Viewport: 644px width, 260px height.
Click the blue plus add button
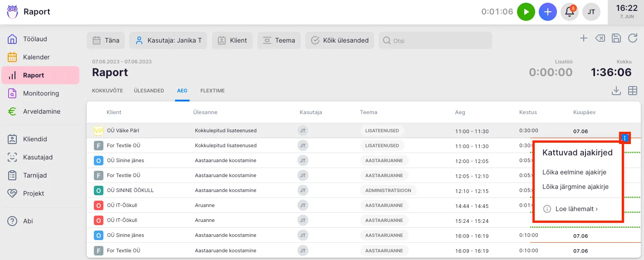click(548, 12)
